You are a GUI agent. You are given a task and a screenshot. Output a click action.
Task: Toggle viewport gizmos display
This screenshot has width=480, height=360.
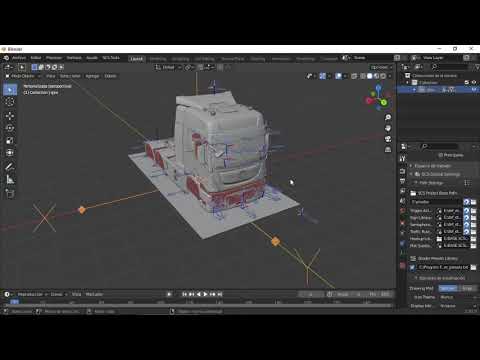click(x=323, y=76)
